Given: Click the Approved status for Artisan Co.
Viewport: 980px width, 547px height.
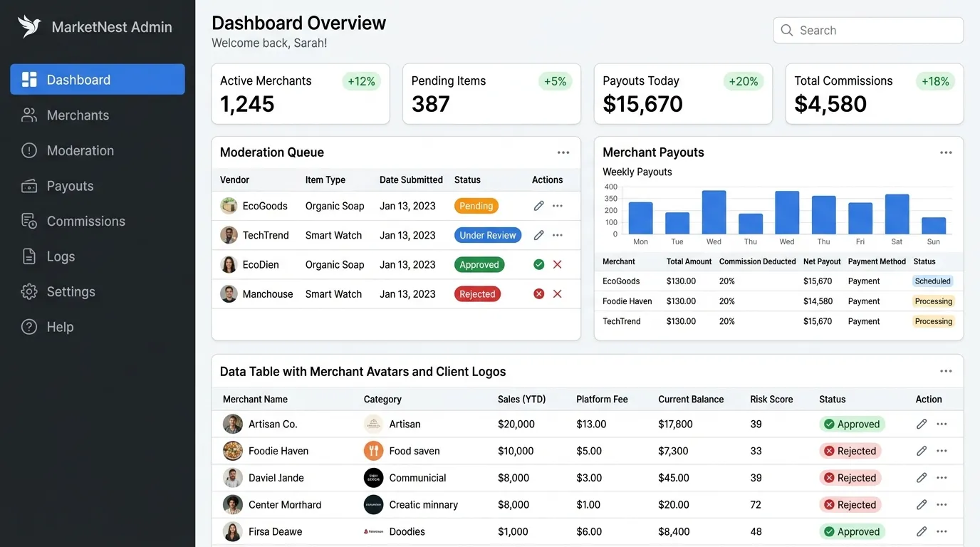Looking at the screenshot, I should pos(852,424).
